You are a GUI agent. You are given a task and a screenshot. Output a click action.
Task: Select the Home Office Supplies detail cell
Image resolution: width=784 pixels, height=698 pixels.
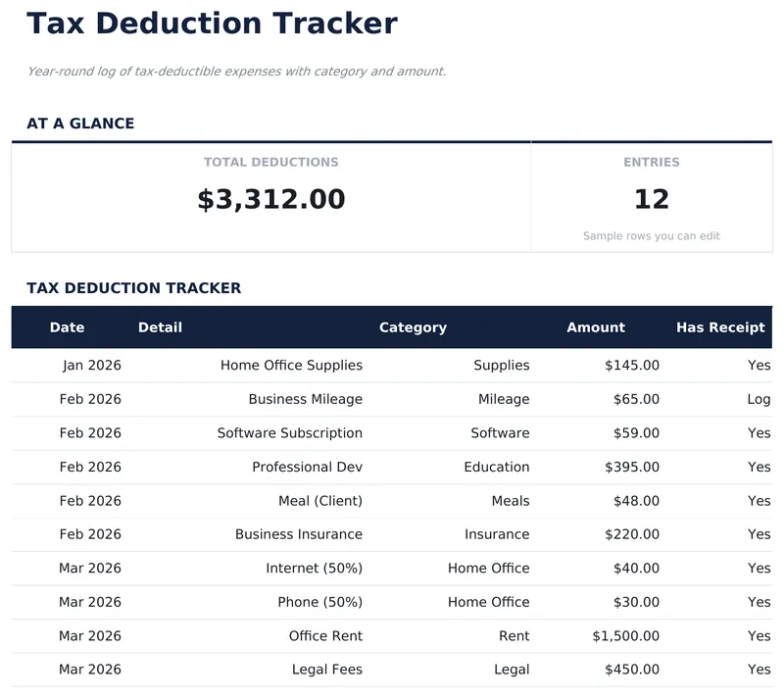coord(291,365)
